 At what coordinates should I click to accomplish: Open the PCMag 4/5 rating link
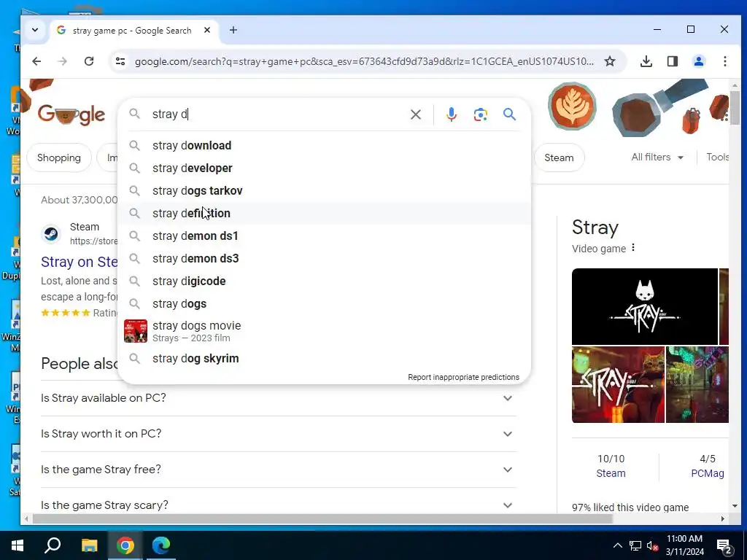[708, 473]
